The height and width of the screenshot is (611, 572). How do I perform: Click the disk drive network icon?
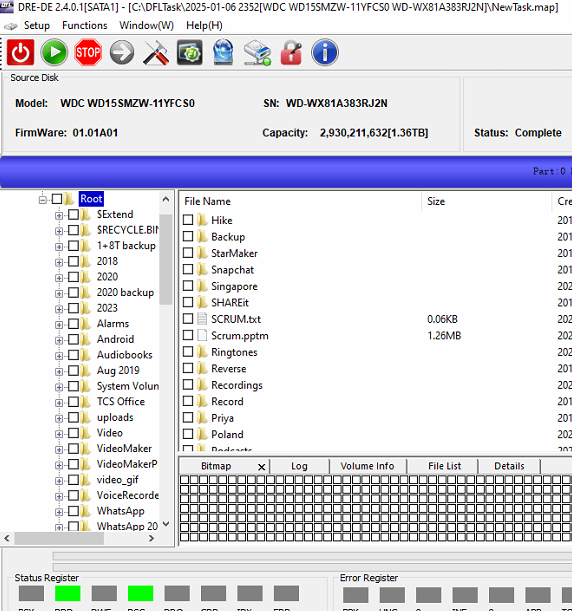tap(257, 53)
